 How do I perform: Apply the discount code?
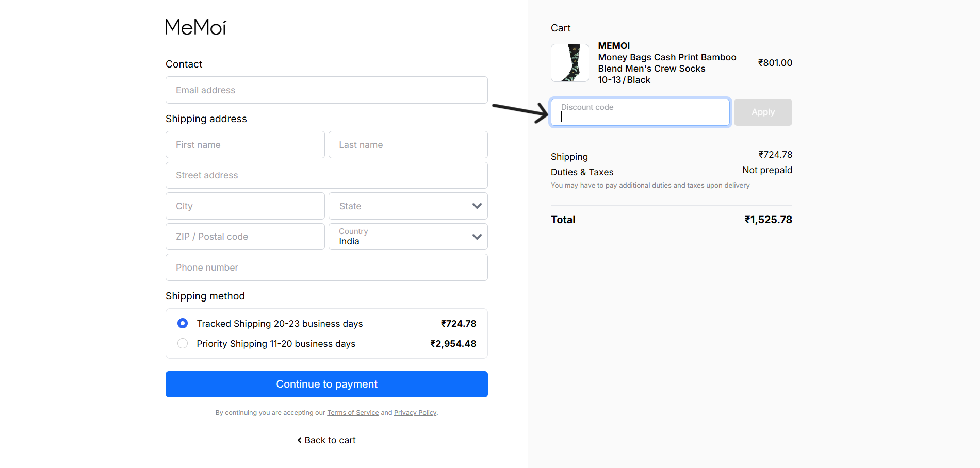click(x=762, y=112)
